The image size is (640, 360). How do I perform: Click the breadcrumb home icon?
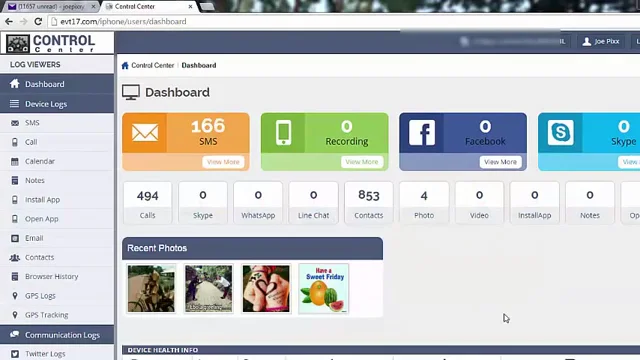125,65
